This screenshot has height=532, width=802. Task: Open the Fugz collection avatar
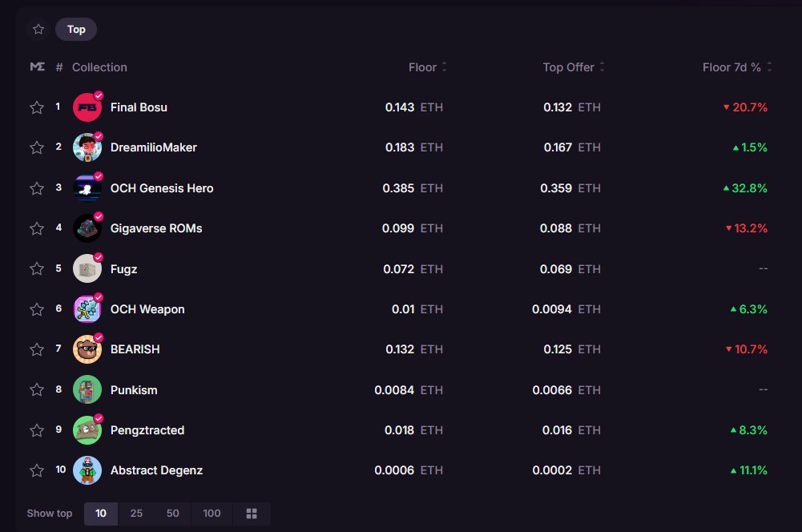tap(87, 268)
